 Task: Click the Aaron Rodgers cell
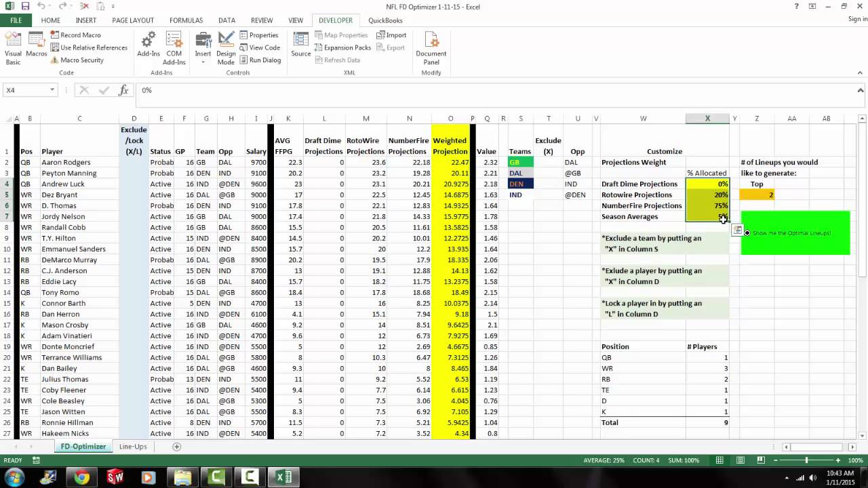click(79, 162)
